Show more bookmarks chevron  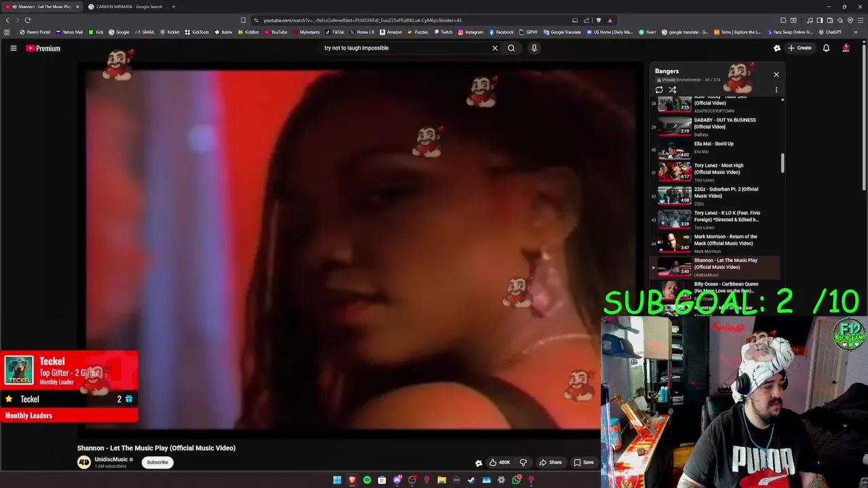855,32
